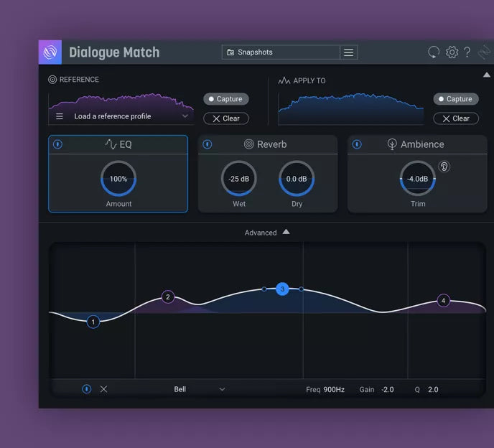Click right bandwidth handle of node 3
Screen dimensions: 494x448
click(301, 289)
